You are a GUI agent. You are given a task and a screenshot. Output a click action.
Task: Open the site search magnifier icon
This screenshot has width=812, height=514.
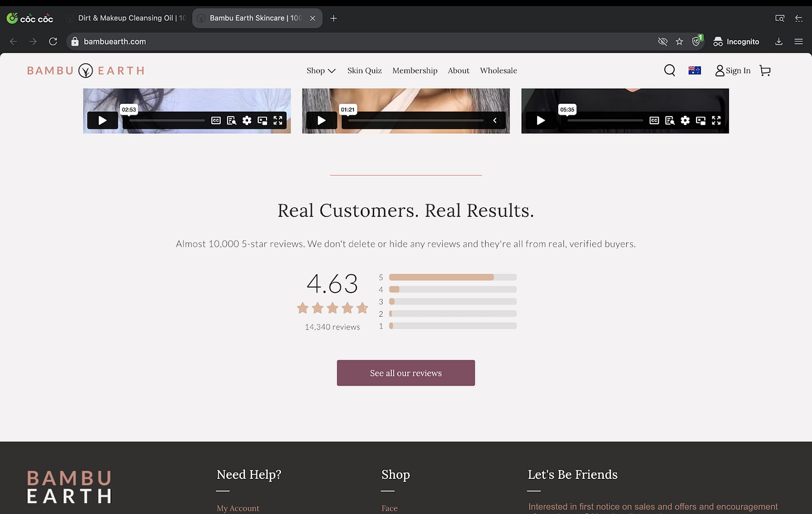click(670, 70)
